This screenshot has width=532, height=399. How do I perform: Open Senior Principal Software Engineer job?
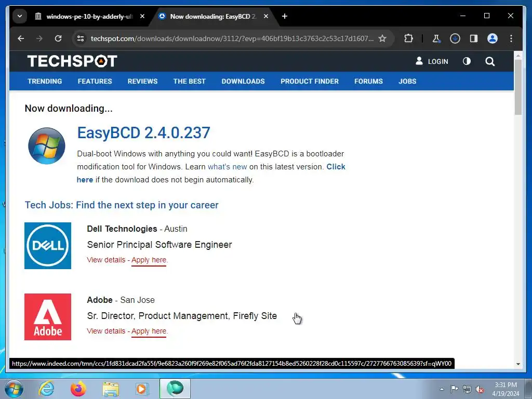click(159, 245)
